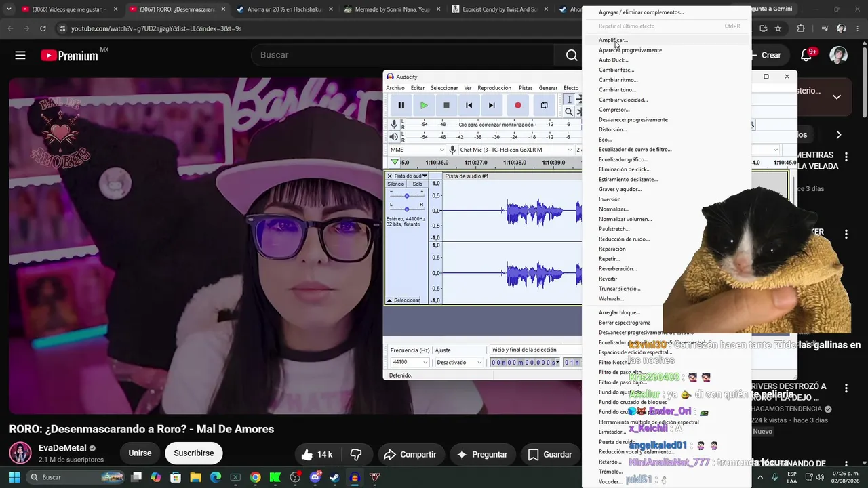Open the Windows Start menu

tap(14, 477)
